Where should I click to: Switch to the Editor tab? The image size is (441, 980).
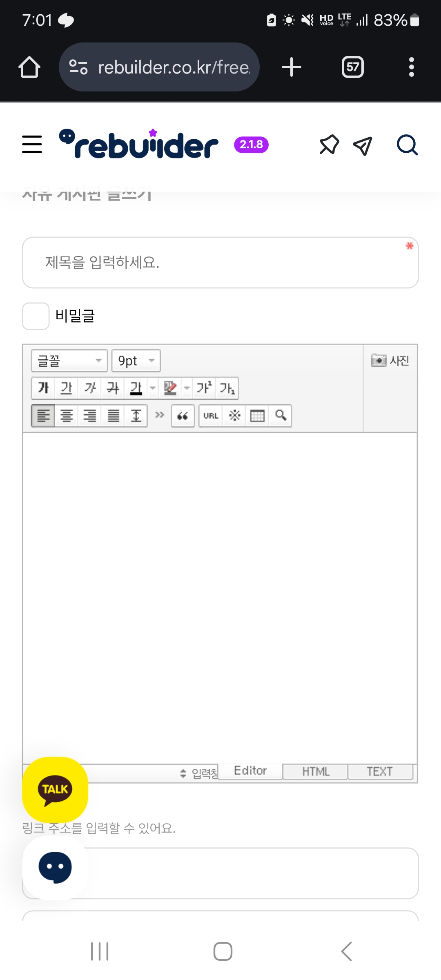(250, 771)
